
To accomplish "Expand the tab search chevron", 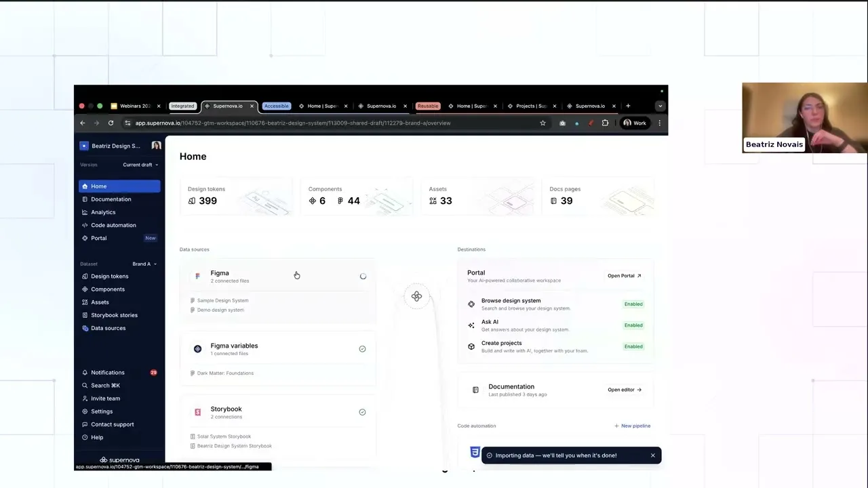I will coord(660,106).
